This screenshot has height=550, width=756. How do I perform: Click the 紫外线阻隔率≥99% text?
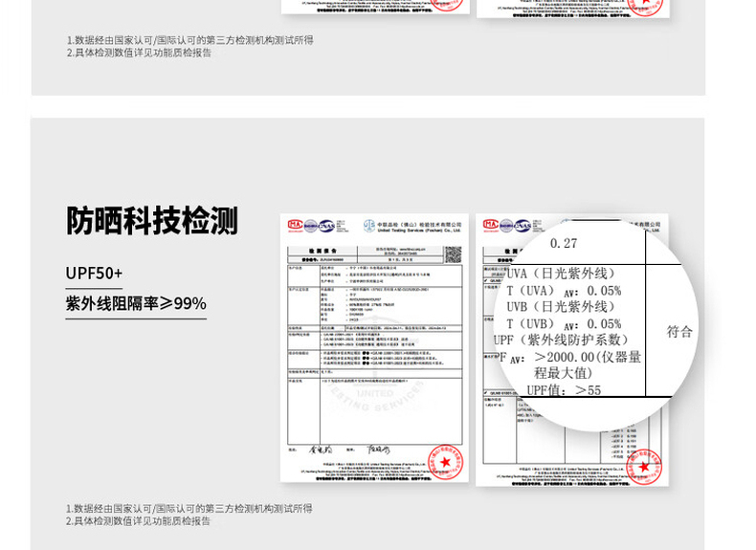pos(135,304)
